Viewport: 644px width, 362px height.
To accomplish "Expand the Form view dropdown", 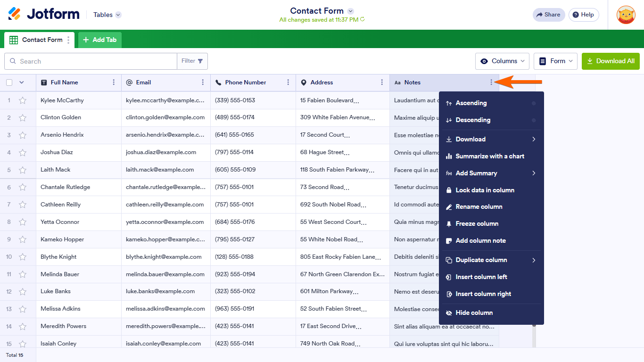I will (555, 61).
